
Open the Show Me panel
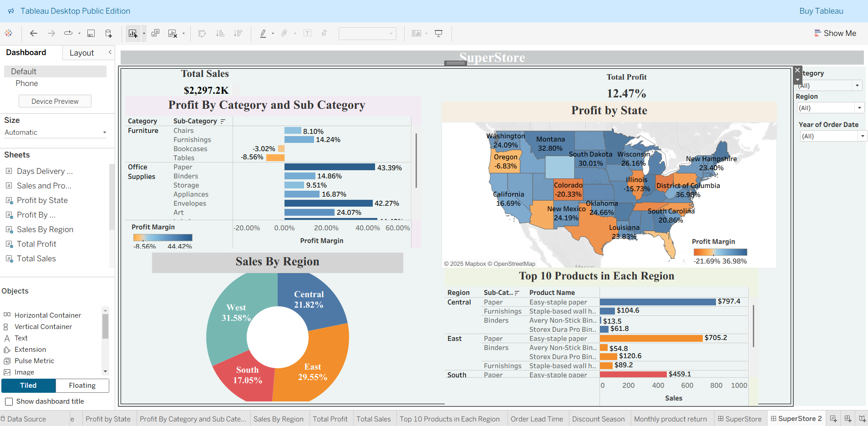(x=835, y=33)
